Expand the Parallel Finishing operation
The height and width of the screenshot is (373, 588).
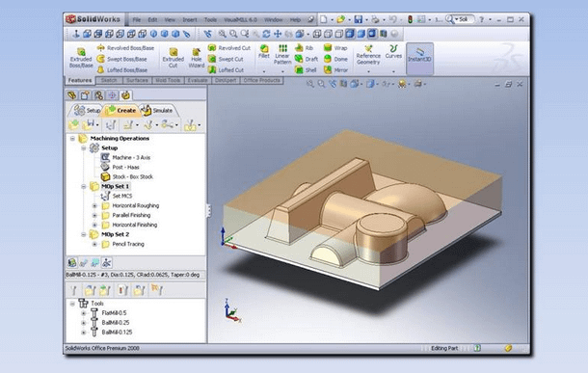[94, 215]
